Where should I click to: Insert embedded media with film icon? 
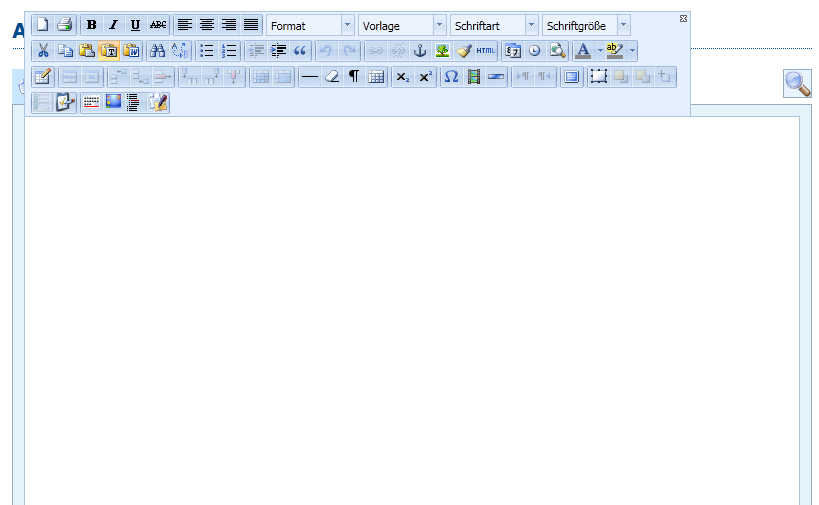(474, 77)
